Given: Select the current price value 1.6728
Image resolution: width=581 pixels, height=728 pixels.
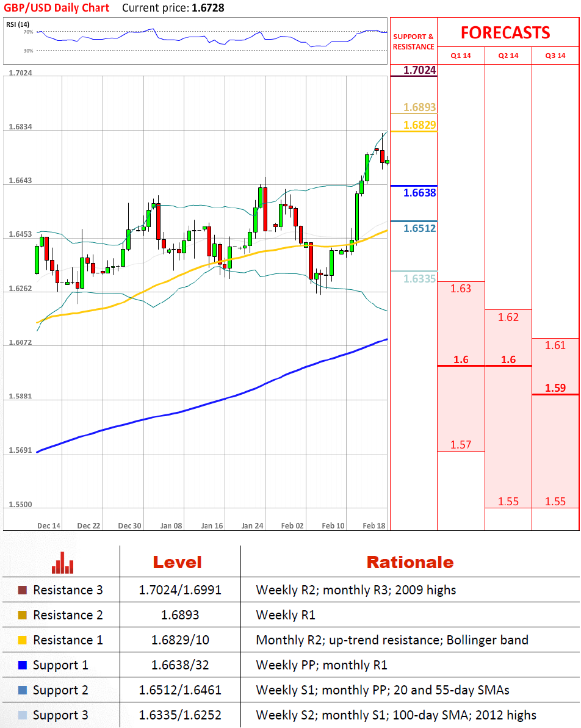Looking at the screenshot, I should tap(207, 8).
